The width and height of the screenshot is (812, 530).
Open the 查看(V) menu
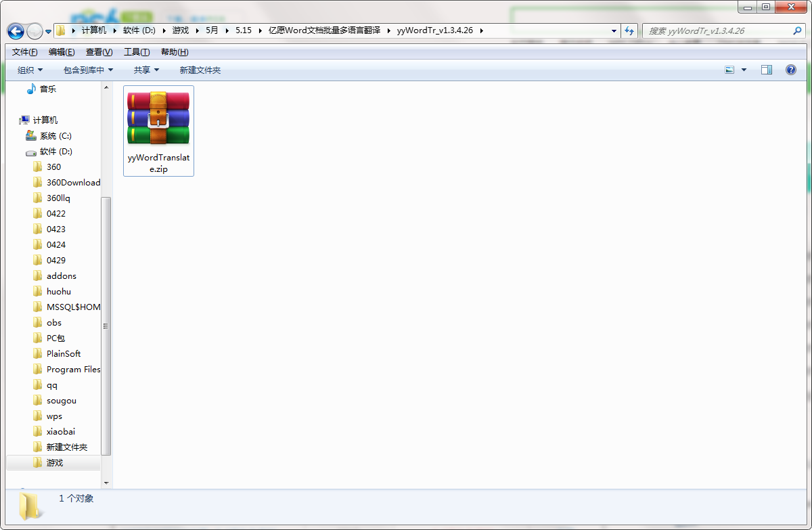click(99, 52)
